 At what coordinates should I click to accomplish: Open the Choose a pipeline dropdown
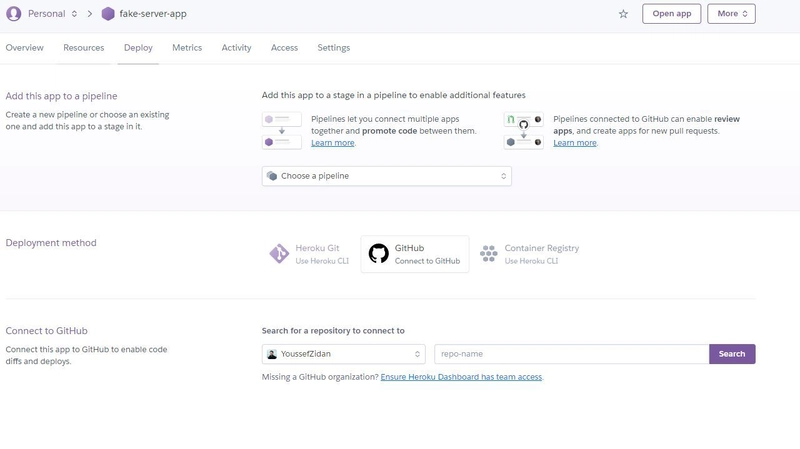[386, 176]
